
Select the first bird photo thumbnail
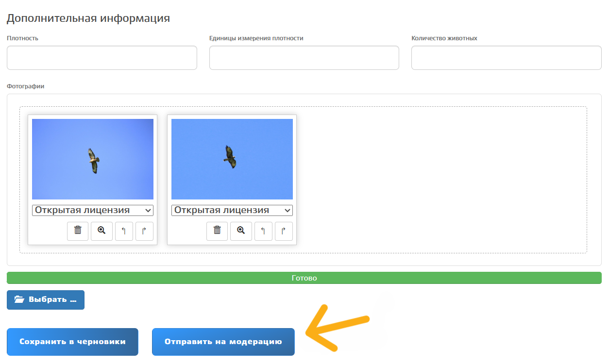[x=93, y=159]
